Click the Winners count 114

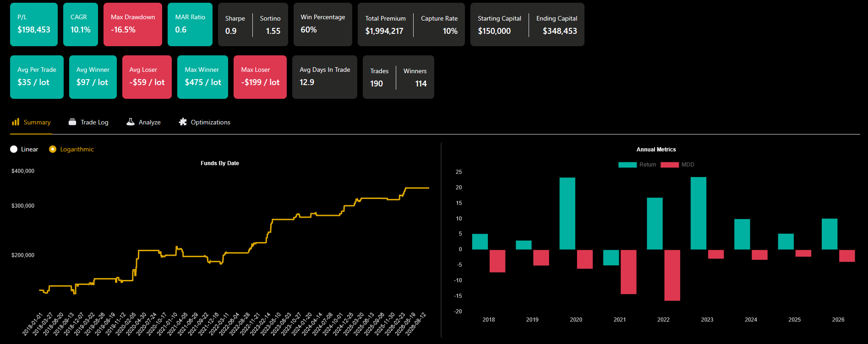tap(421, 84)
